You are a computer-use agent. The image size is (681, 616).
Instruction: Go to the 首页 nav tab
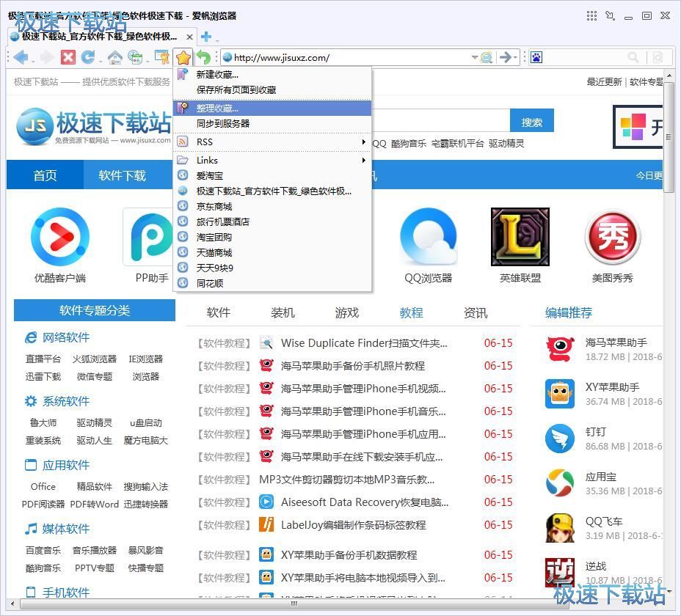coord(45,175)
